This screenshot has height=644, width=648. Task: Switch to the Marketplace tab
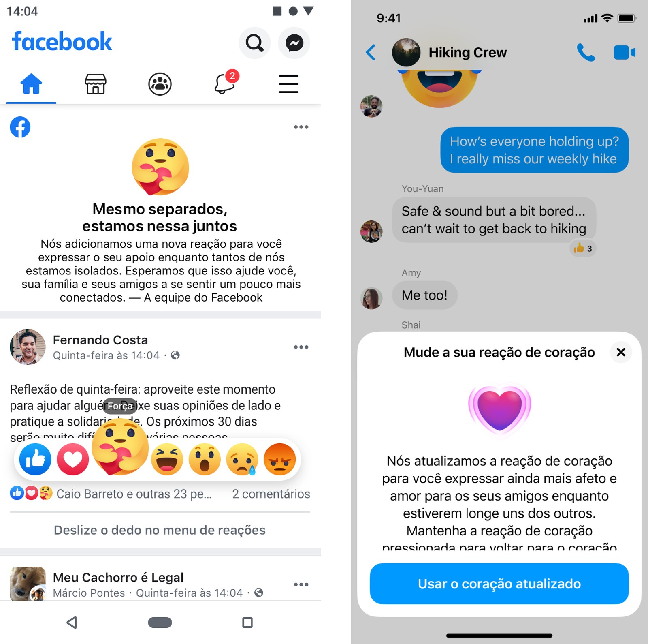[96, 84]
